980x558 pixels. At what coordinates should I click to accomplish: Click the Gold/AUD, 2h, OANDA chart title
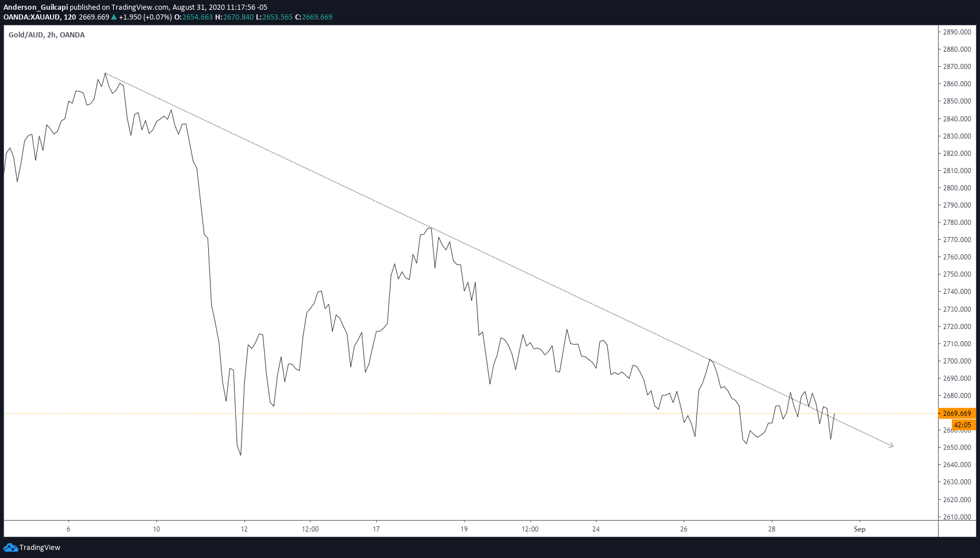click(x=47, y=35)
